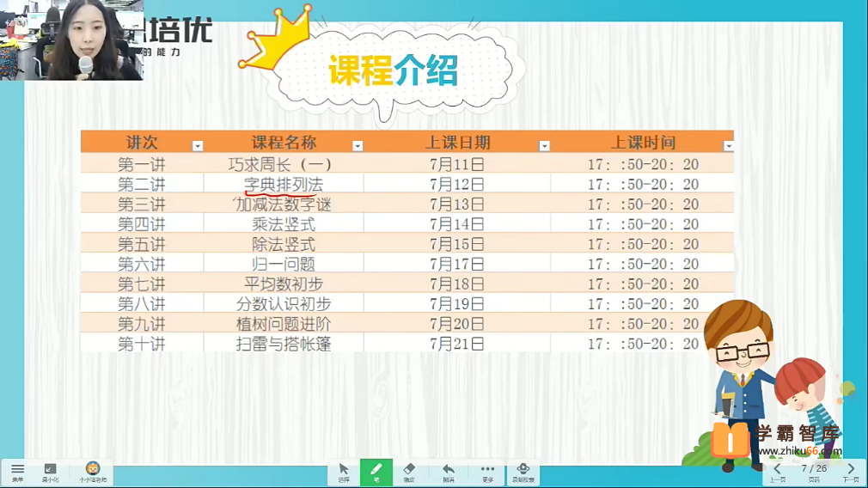This screenshot has height=488, width=868.
Task: Click the teacher avatar icon in toolbar
Action: (93, 473)
